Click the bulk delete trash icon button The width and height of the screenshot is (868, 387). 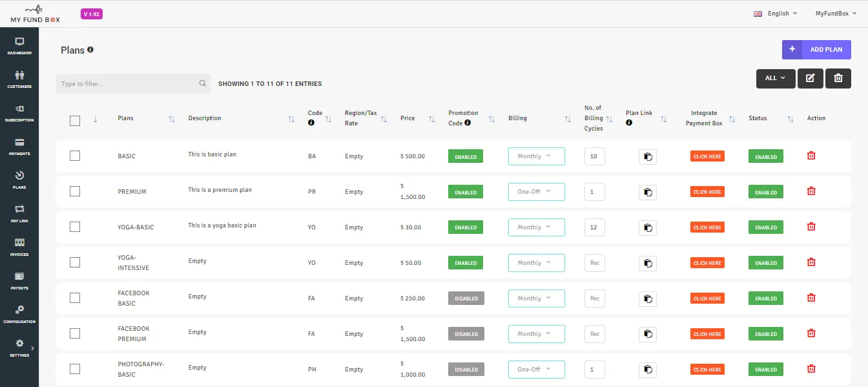point(838,78)
